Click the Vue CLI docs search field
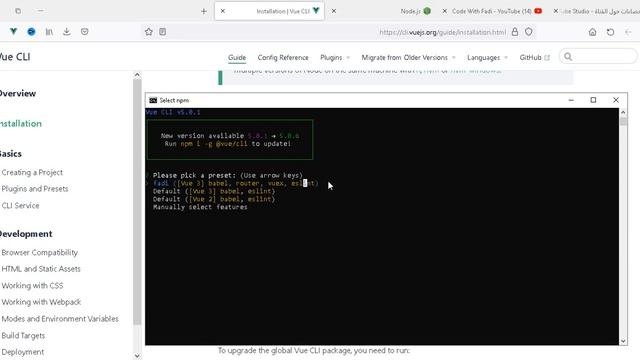 (598, 56)
